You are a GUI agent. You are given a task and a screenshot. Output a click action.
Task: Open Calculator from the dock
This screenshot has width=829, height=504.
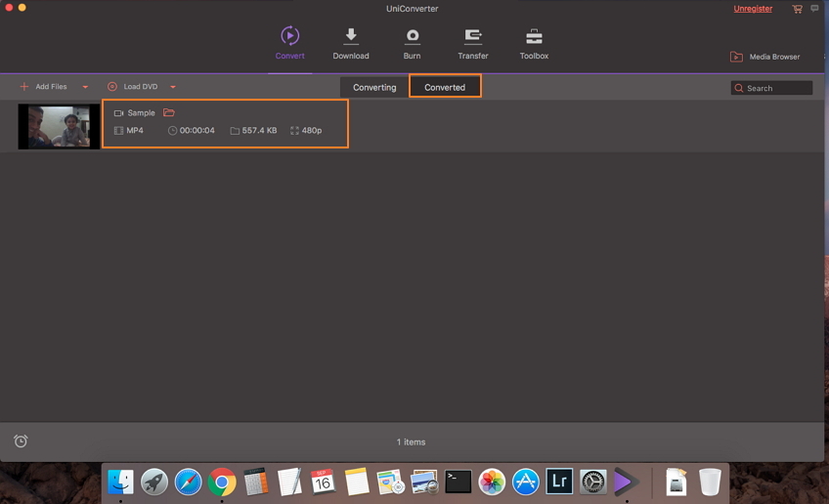[x=256, y=482]
